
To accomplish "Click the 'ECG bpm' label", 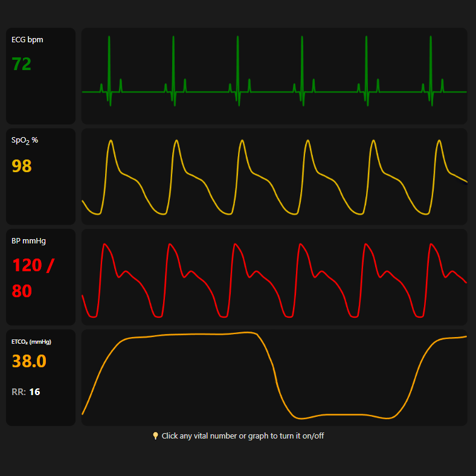I will tap(27, 40).
